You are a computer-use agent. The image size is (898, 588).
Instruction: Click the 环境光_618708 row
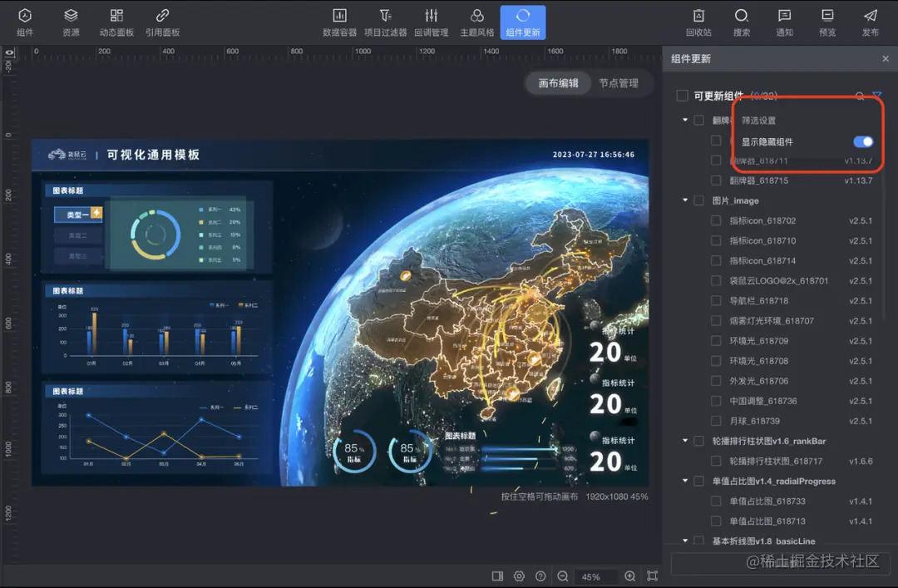pyautogui.click(x=792, y=361)
